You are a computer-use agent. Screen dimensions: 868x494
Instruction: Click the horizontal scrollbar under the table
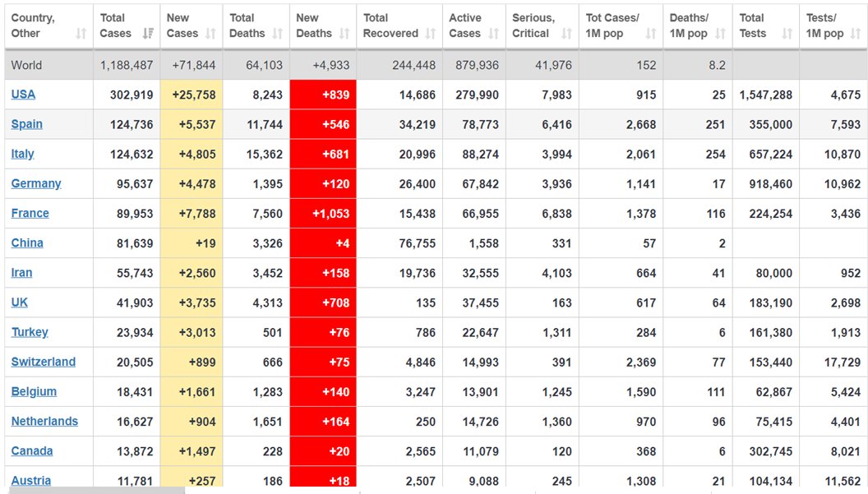point(97,491)
